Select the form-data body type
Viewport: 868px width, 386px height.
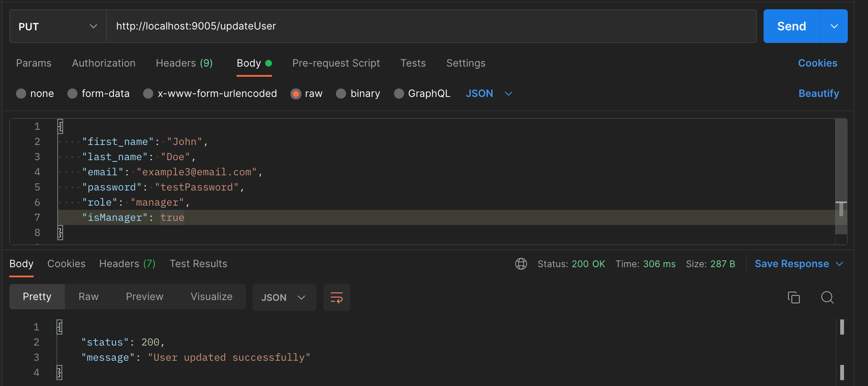(99, 94)
